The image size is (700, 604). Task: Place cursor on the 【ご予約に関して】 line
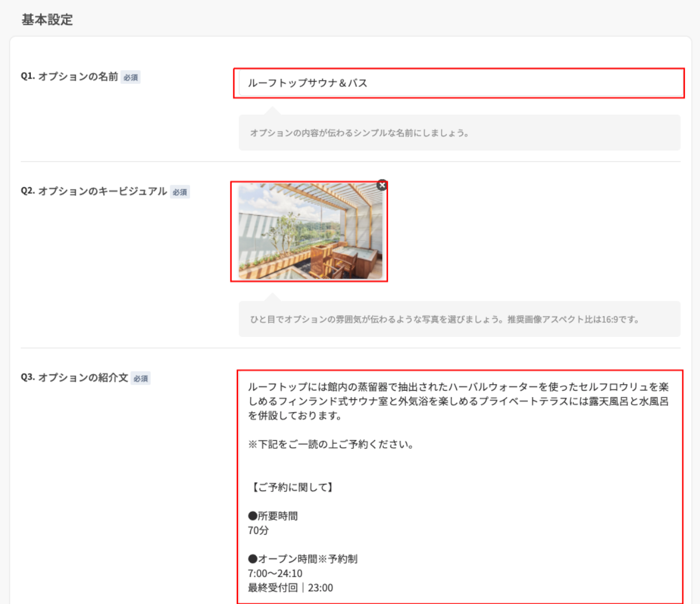[292, 487]
